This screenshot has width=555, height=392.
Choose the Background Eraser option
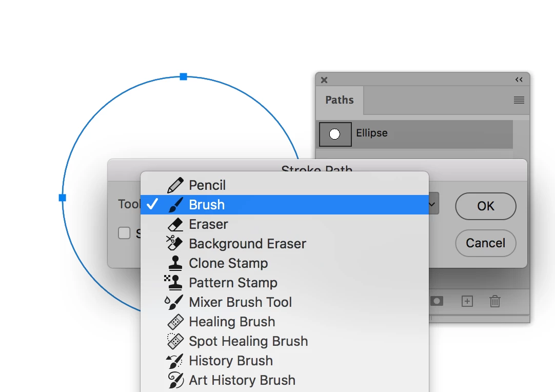click(285, 244)
